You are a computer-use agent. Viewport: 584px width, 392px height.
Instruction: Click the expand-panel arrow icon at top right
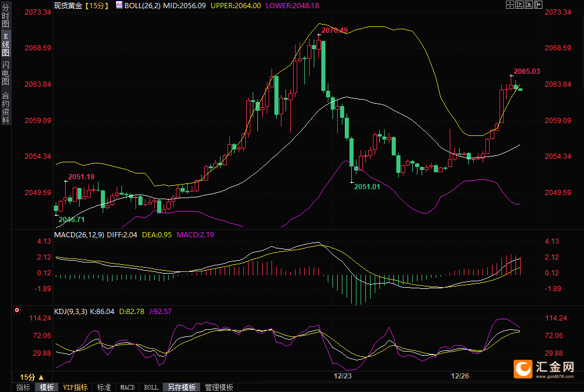[x=538, y=5]
